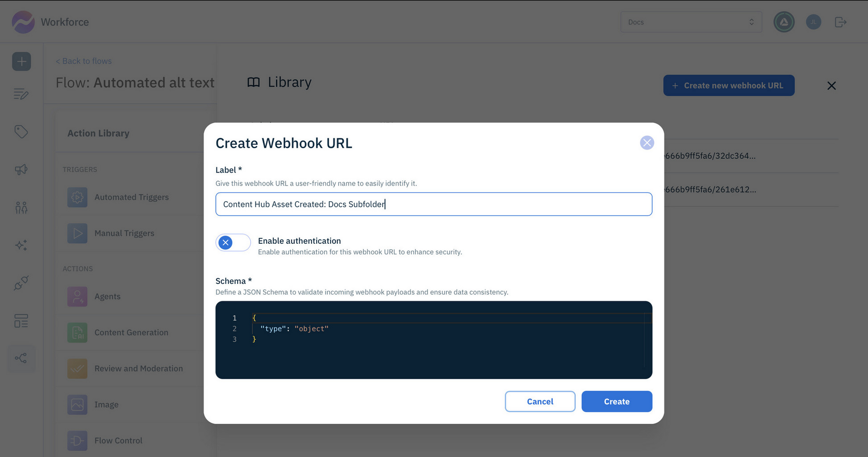Disable the Enable authentication toggle
The width and height of the screenshot is (868, 457).
pyautogui.click(x=233, y=242)
